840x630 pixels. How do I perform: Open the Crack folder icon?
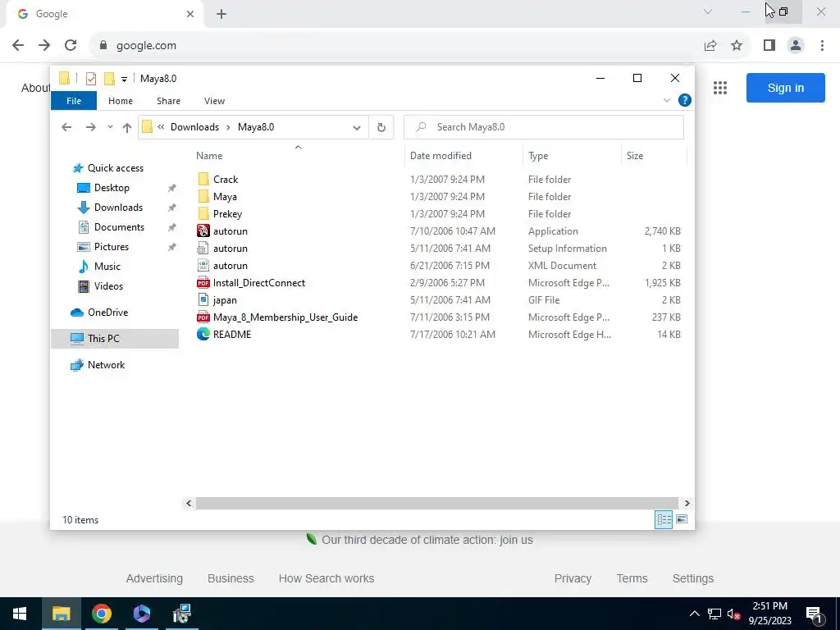point(203,180)
